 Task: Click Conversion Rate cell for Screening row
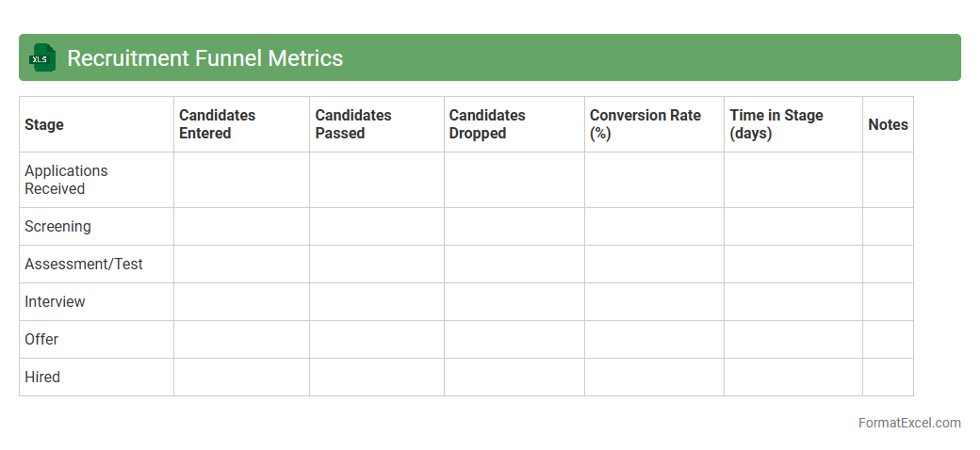(x=654, y=227)
